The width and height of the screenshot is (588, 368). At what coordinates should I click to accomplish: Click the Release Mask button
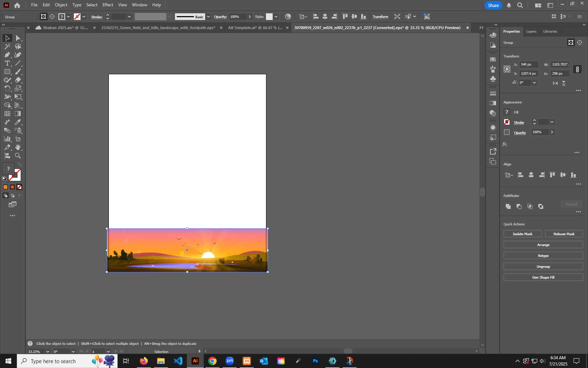[x=564, y=234]
